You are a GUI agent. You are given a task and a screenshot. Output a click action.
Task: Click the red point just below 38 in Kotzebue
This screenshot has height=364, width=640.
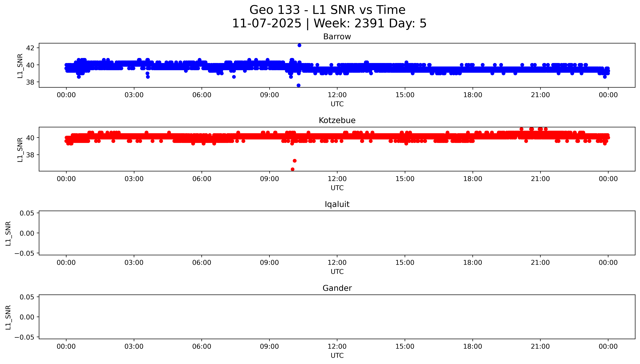point(295,161)
